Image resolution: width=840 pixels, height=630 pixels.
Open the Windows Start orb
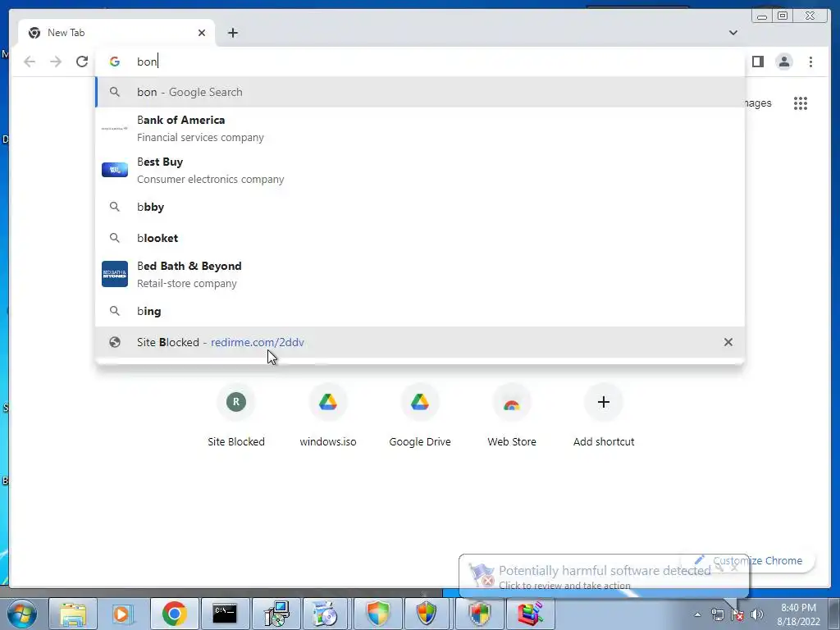pos(22,614)
